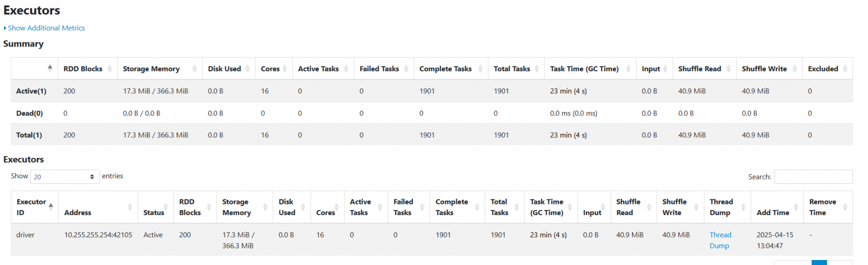Sort summary table by Cores arrows
This screenshot has height=265, width=868.
(285, 69)
